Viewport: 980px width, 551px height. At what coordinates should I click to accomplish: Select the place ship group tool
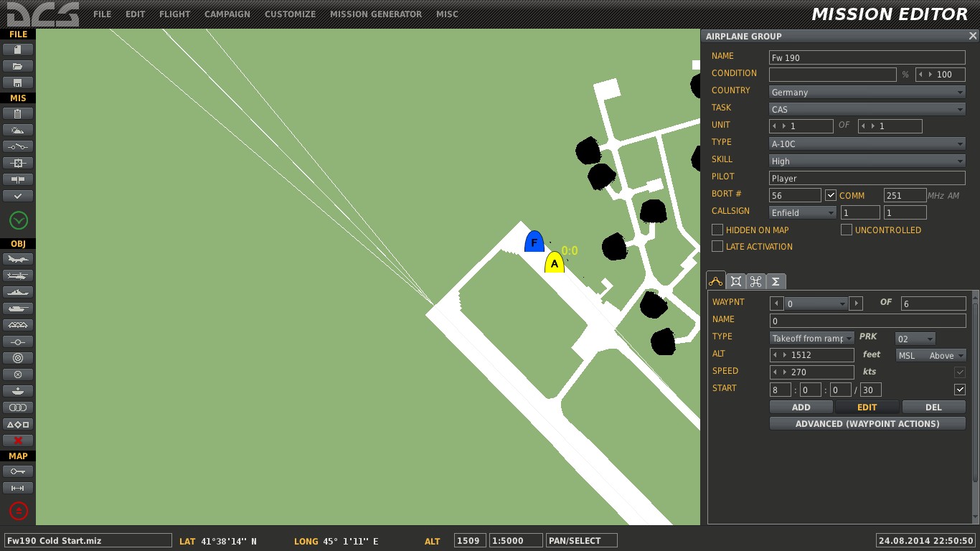pyautogui.click(x=18, y=292)
